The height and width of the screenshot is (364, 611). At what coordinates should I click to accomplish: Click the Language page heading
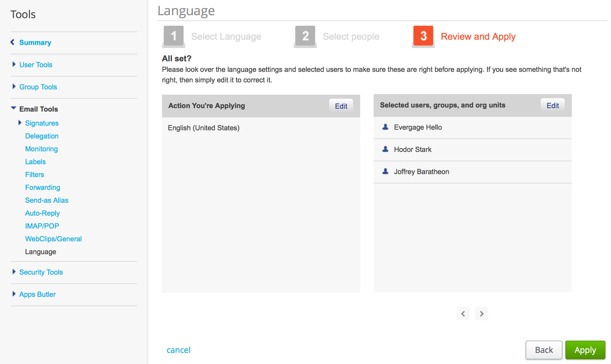coord(186,11)
